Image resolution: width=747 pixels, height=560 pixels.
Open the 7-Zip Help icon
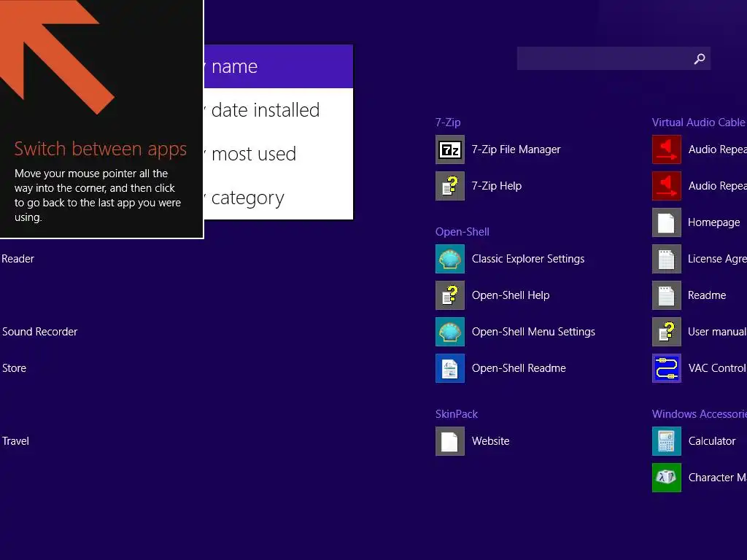[x=449, y=186]
